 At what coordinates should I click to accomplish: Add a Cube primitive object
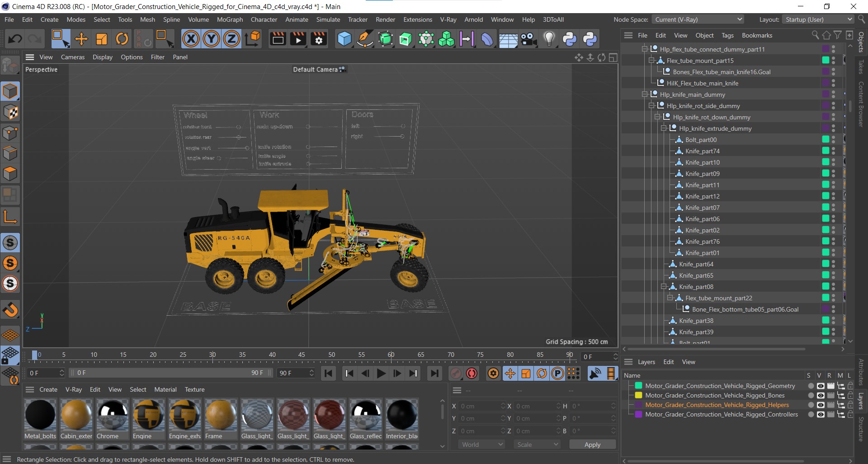344,39
